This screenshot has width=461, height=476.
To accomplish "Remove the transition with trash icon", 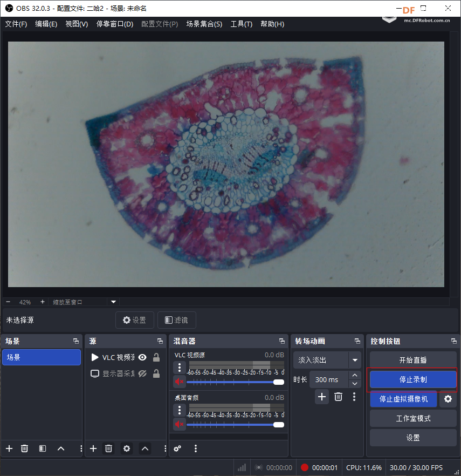I will 338,397.
